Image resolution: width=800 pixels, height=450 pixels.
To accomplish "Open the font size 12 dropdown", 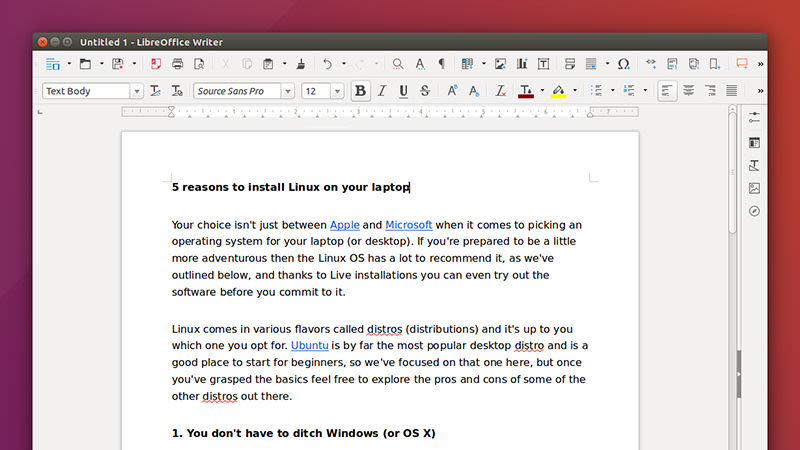I will 340,91.
